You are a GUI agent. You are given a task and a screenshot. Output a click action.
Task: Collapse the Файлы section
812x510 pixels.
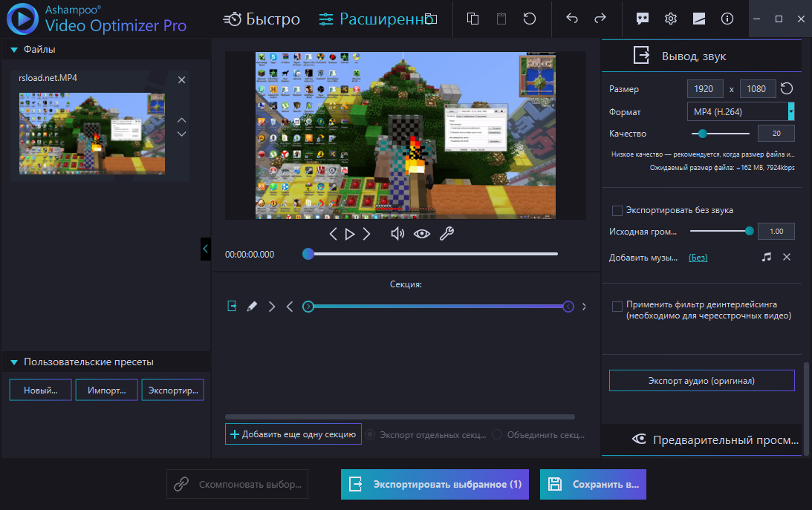click(x=15, y=50)
